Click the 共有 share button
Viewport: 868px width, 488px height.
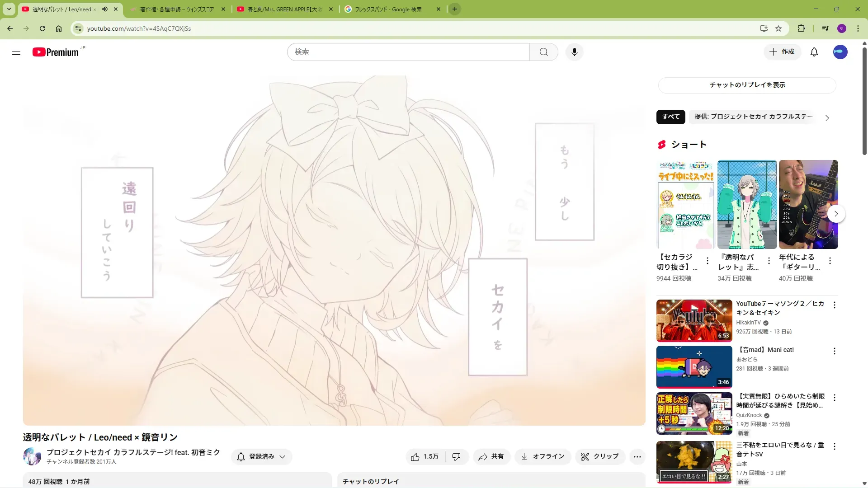click(491, 457)
